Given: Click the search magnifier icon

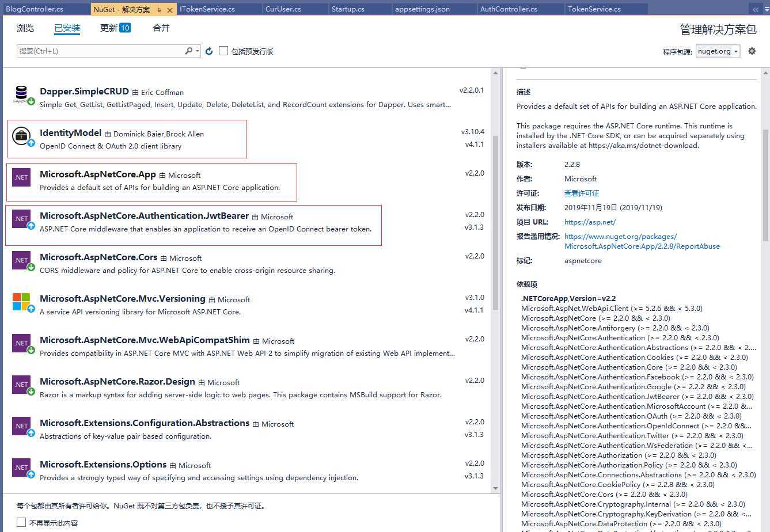Looking at the screenshot, I should click(x=188, y=51).
